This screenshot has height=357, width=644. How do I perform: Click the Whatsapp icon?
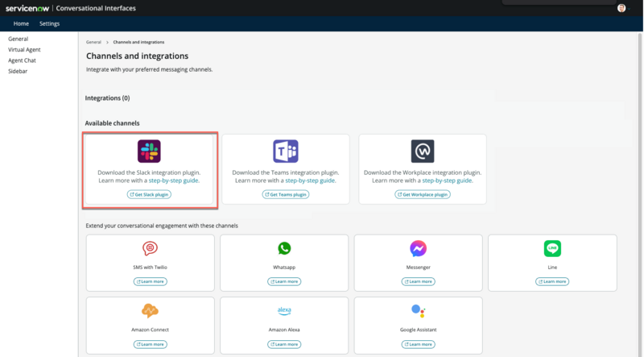[284, 248]
